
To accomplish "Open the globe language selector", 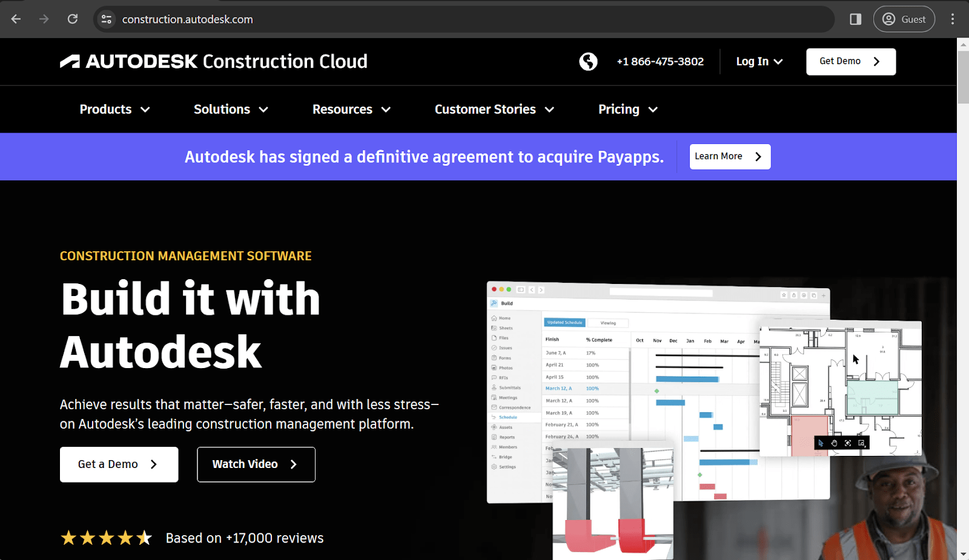I will point(588,61).
